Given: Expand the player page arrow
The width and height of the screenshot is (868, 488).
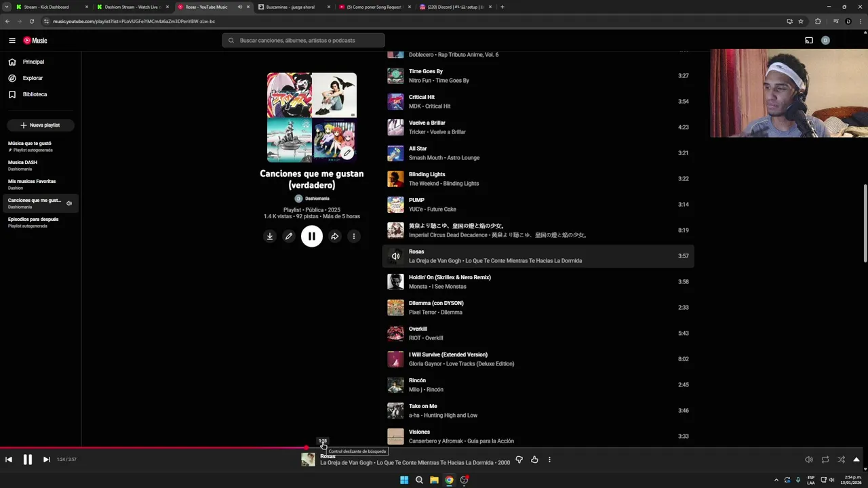Looking at the screenshot, I should coord(856,460).
